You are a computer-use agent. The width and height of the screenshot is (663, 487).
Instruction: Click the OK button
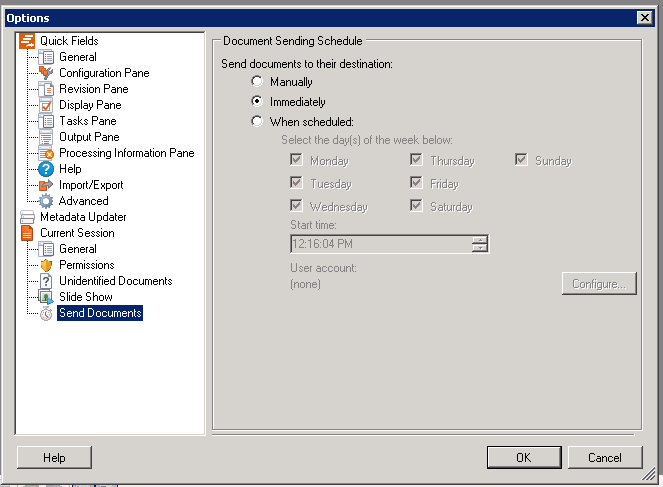click(x=524, y=457)
